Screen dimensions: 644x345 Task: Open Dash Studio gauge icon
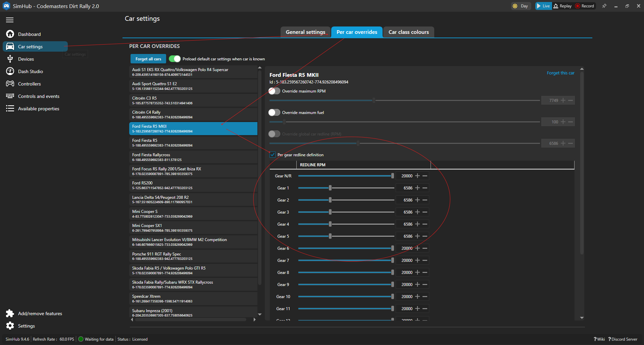pos(10,71)
